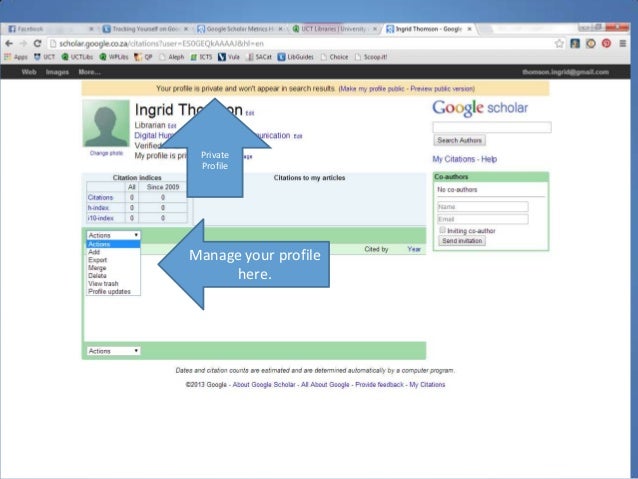Open the QP bookmark
This screenshot has width=638, height=479.
coord(143,57)
